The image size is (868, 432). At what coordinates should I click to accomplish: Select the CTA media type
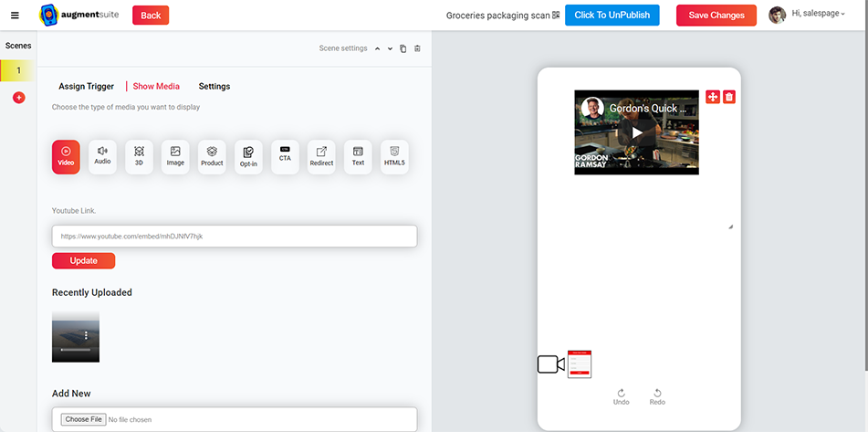285,157
